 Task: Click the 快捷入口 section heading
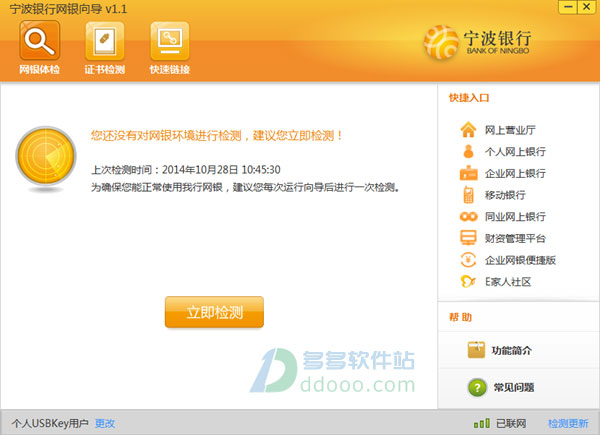tap(469, 98)
